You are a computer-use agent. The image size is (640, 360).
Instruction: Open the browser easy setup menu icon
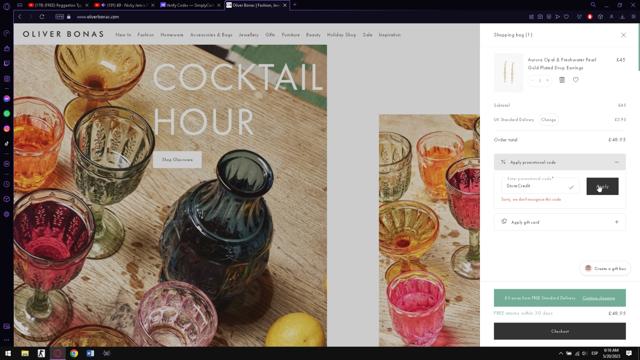pyautogui.click(x=633, y=17)
